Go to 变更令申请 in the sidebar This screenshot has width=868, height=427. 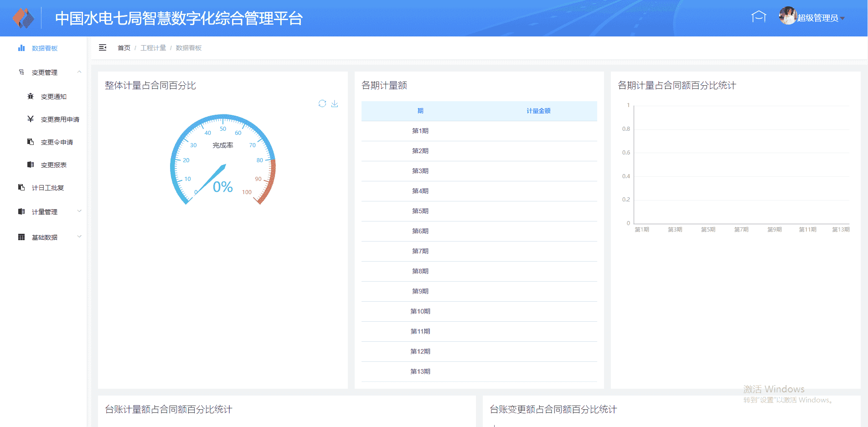pyautogui.click(x=57, y=142)
